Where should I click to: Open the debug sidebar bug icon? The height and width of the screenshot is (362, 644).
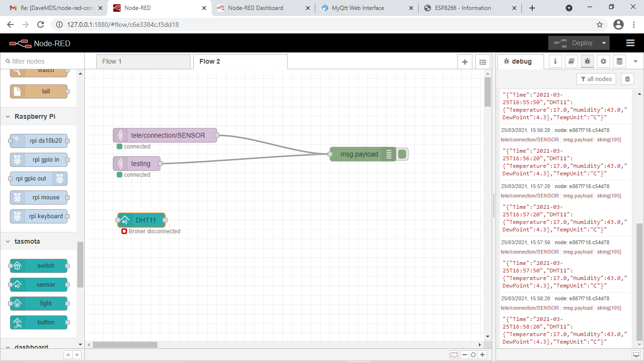coord(587,61)
